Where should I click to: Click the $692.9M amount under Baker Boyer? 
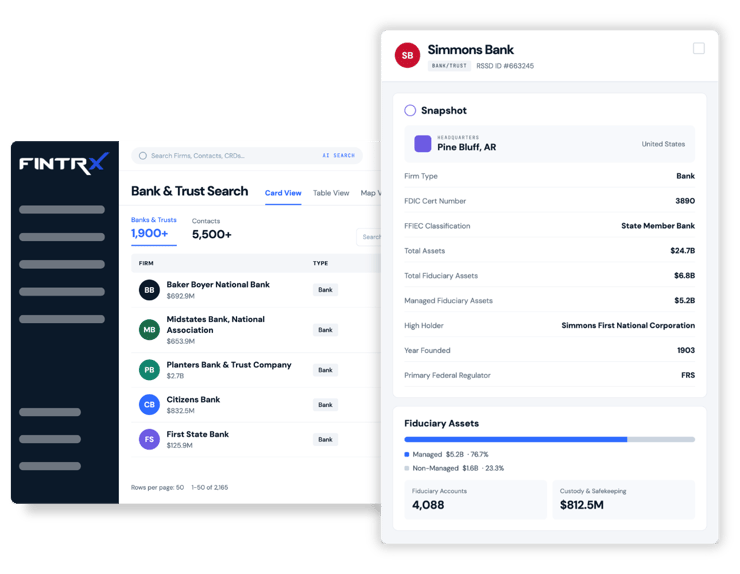(180, 296)
